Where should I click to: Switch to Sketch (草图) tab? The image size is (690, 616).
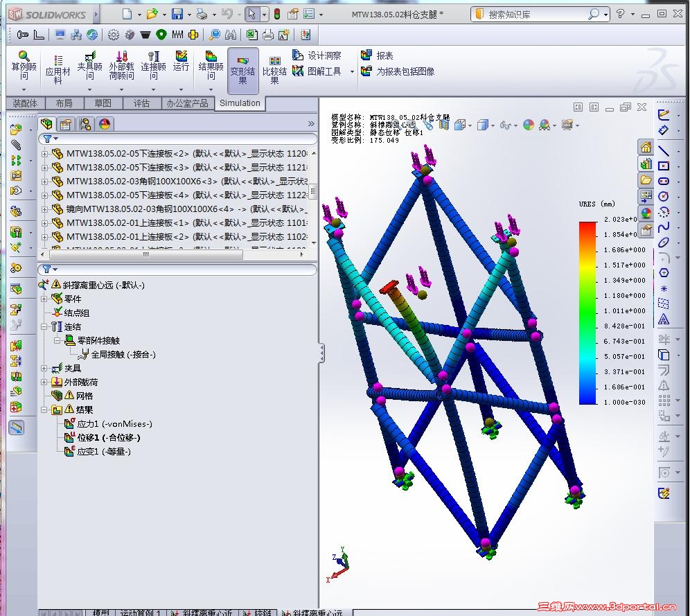point(103,103)
